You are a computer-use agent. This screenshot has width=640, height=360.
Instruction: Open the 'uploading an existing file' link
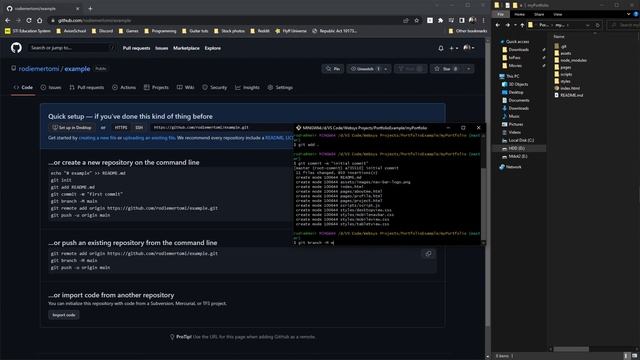[149, 138]
